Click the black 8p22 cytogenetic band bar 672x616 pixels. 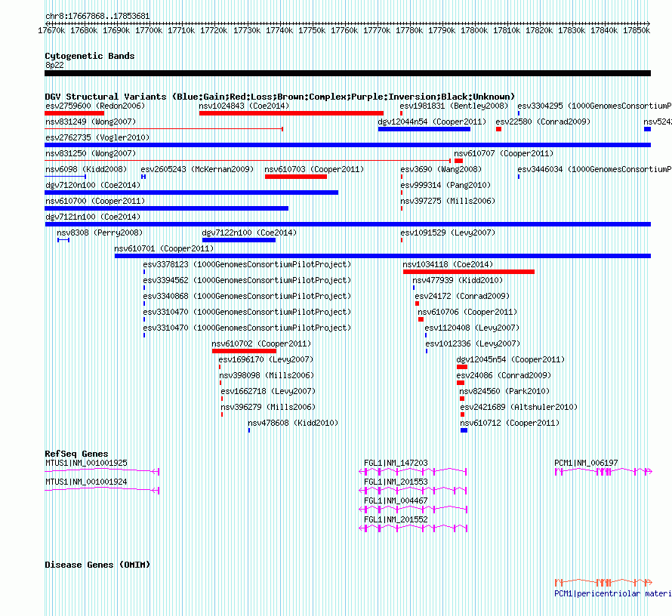coord(347,73)
